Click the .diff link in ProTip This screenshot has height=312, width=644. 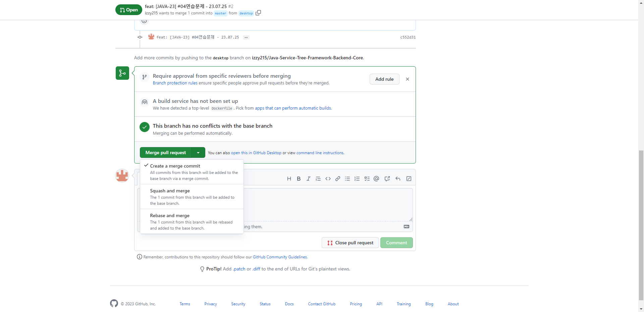[x=256, y=269]
